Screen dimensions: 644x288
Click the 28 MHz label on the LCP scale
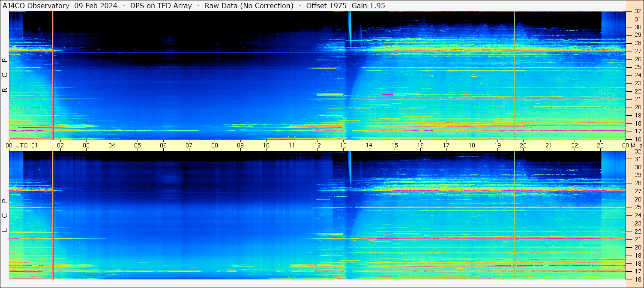tap(637, 183)
